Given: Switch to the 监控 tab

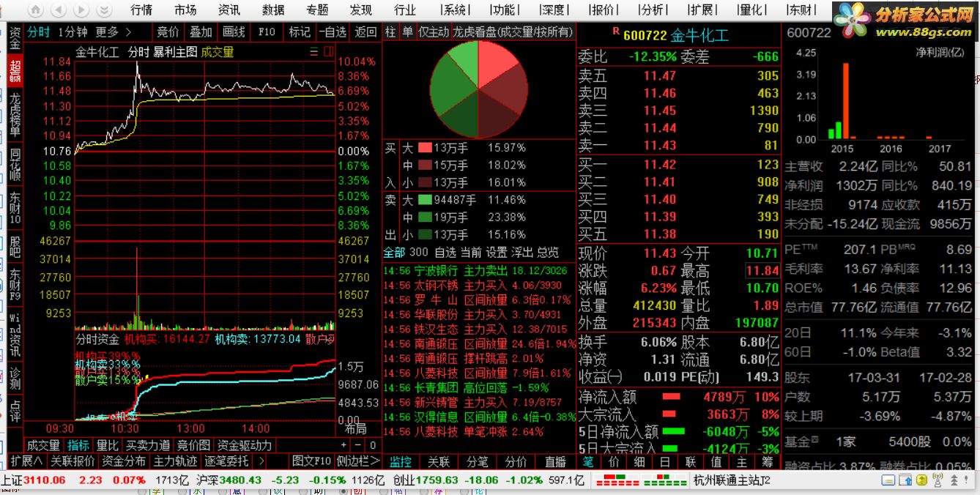Looking at the screenshot, I should (401, 461).
